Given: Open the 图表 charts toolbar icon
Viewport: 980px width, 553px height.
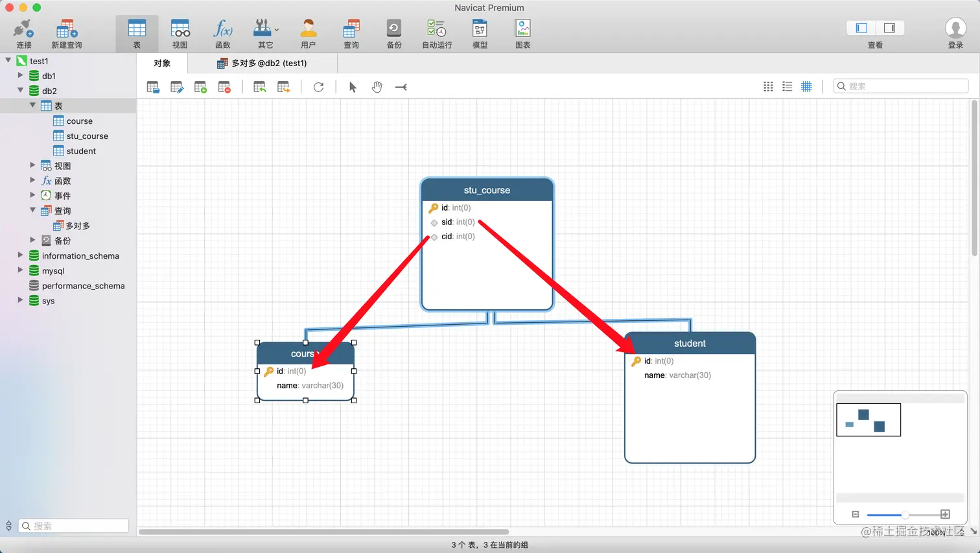Looking at the screenshot, I should 522,34.
